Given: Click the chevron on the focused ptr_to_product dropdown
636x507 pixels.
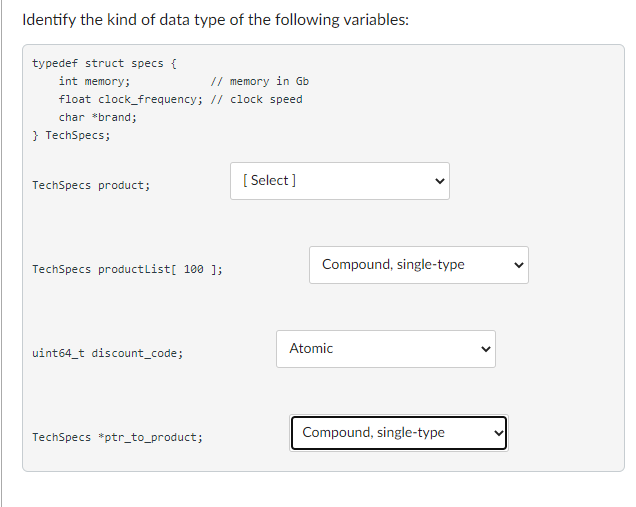Looking at the screenshot, I should [498, 433].
